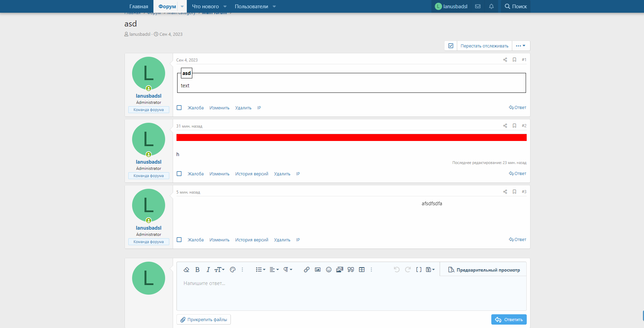644x328 pixels.
Task: Check the selection box on post #3
Action: 179,240
